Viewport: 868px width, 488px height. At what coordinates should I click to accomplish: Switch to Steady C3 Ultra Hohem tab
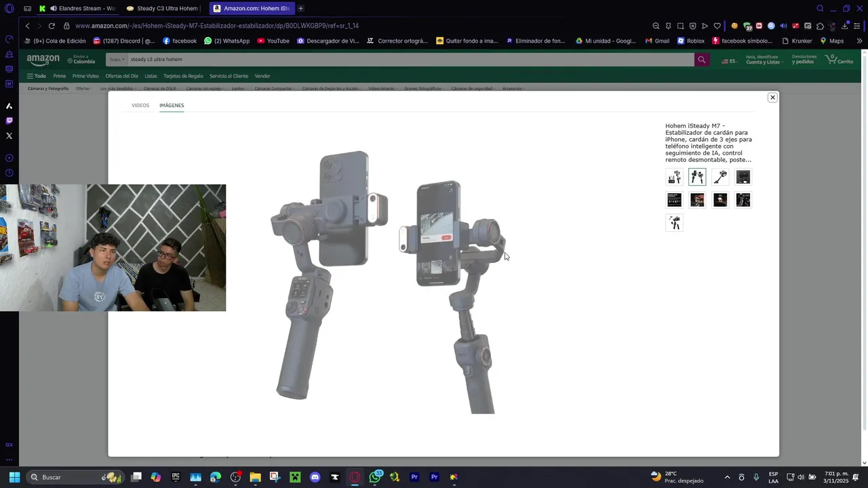click(163, 8)
